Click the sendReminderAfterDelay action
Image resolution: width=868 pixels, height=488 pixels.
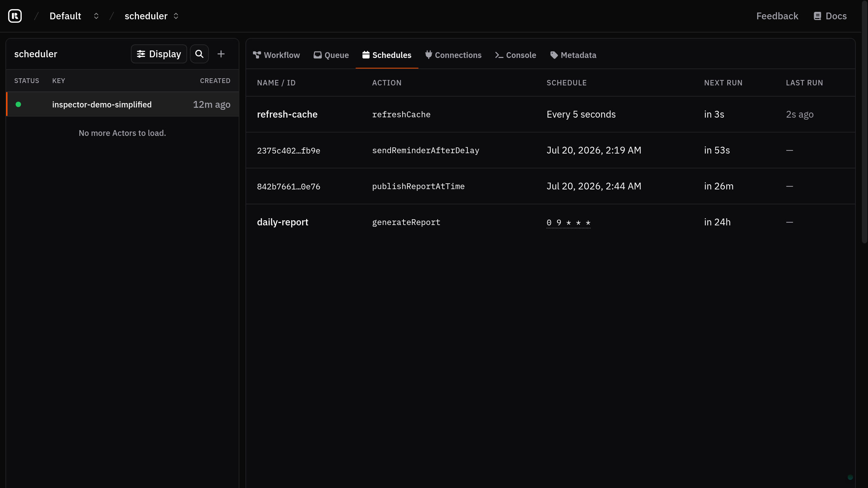(x=426, y=150)
